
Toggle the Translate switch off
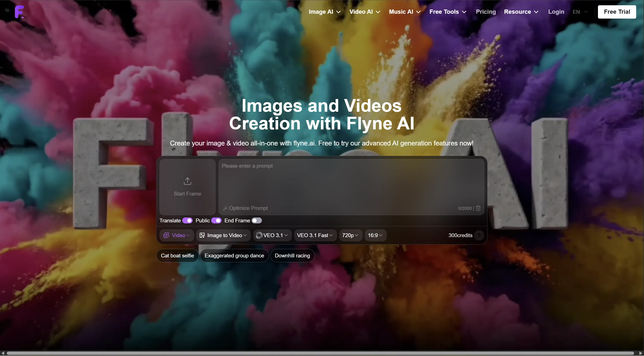coord(187,220)
